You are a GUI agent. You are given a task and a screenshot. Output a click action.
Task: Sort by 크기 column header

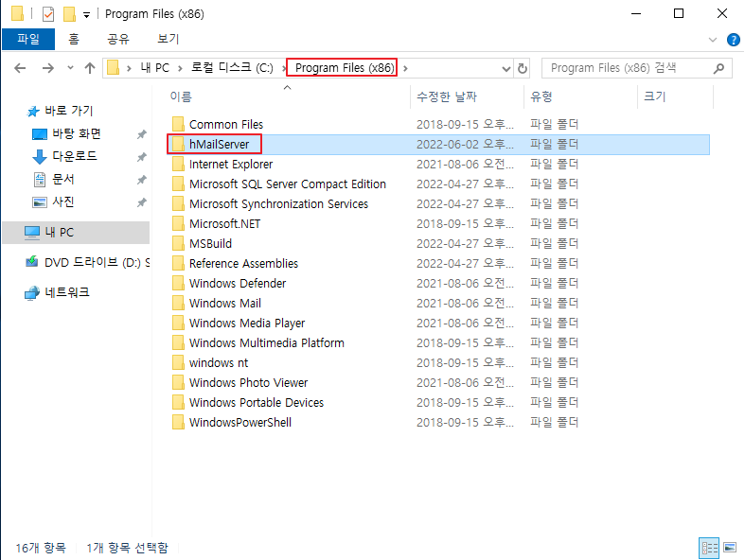coord(654,96)
